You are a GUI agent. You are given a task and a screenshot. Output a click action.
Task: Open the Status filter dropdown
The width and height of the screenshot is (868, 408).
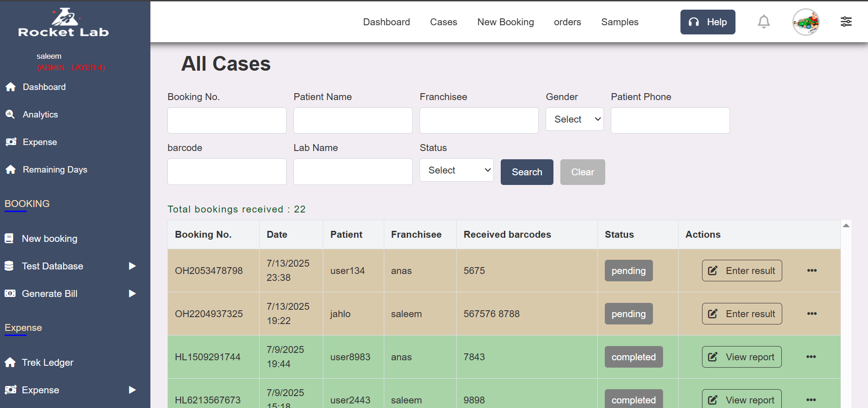456,170
